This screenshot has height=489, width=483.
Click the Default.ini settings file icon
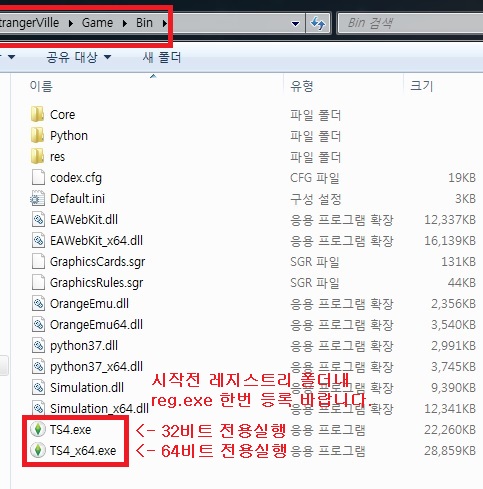[x=38, y=199]
